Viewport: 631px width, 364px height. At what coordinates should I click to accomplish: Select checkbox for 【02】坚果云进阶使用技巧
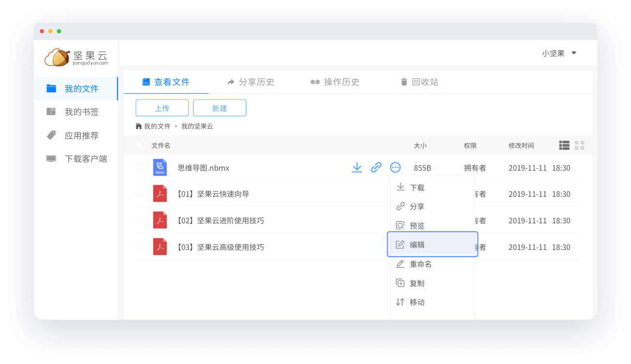[139, 220]
